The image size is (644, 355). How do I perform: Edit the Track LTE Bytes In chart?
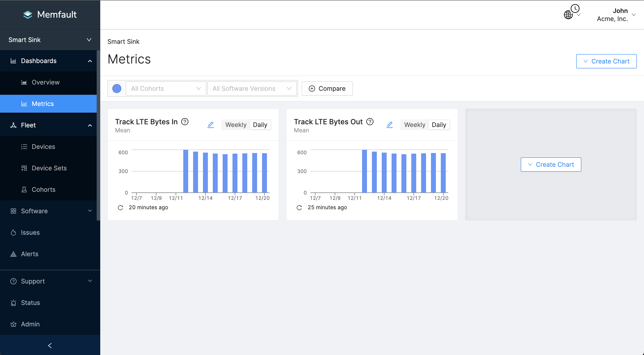(x=211, y=125)
